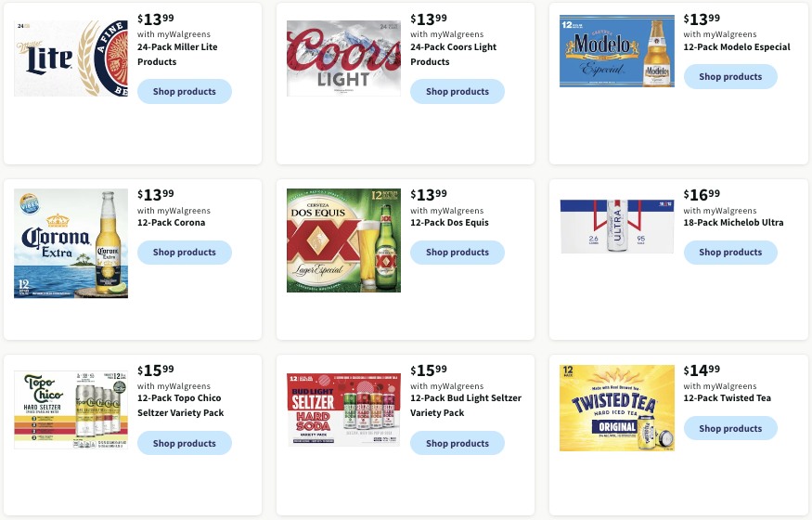Screen dimensions: 812x520
Task: Open the Corona Extra product image
Action: point(71,243)
